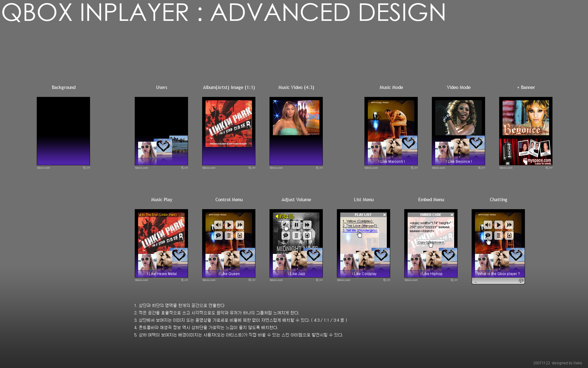Open the playlist icon in Control Menu panel

[229, 236]
